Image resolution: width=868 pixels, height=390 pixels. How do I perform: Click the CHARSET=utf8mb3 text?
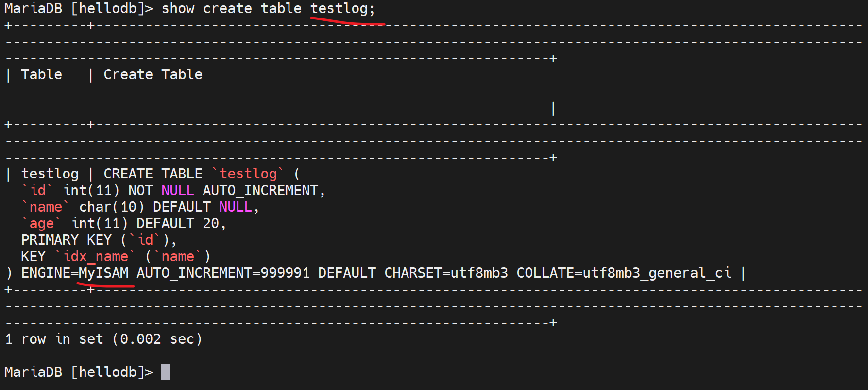(x=446, y=273)
